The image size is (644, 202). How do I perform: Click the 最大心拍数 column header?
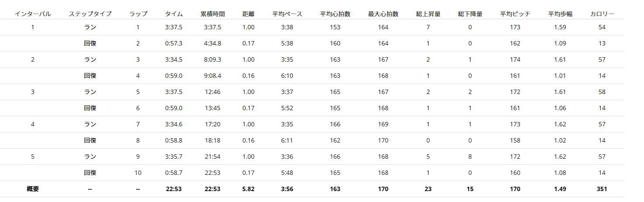point(383,14)
